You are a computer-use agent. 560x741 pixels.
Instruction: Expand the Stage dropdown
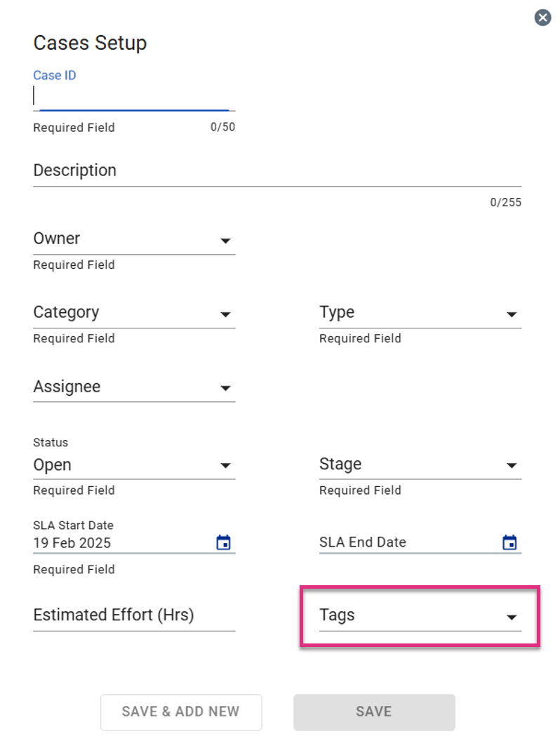(x=420, y=465)
